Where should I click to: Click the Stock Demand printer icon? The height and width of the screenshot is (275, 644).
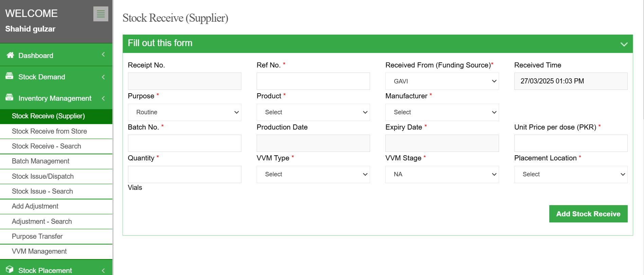click(10, 76)
